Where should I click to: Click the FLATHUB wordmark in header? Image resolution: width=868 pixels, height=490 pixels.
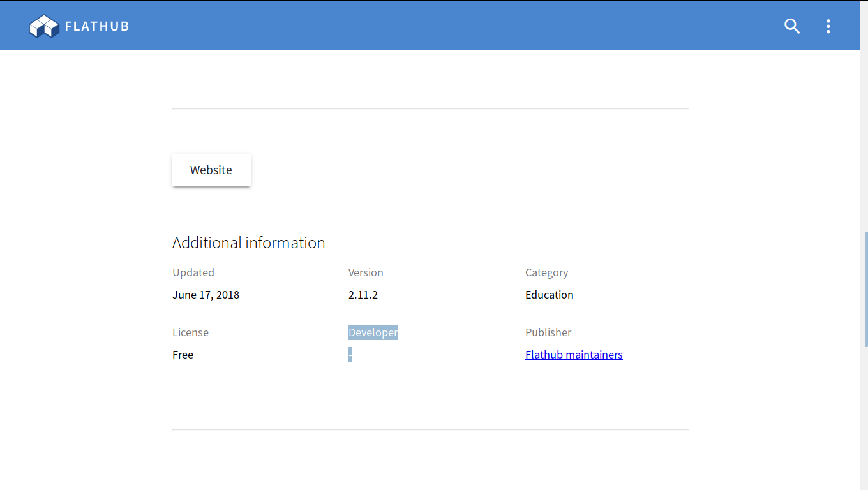click(x=97, y=26)
